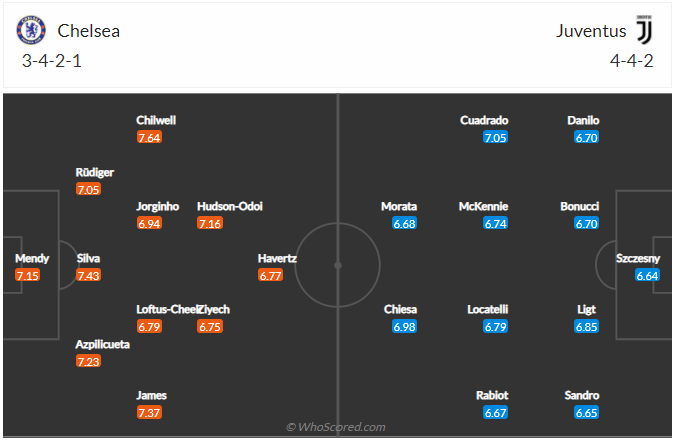Click Juventus team name in header

591,31
